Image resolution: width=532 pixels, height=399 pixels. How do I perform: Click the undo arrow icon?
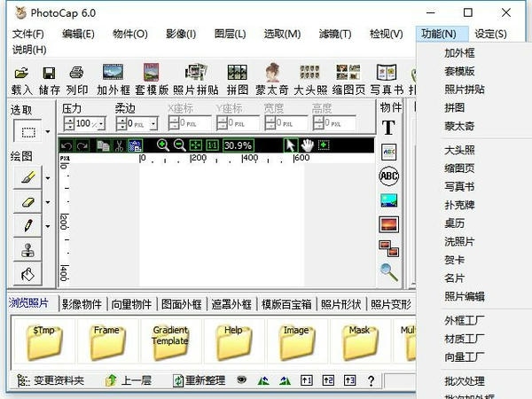pos(66,146)
